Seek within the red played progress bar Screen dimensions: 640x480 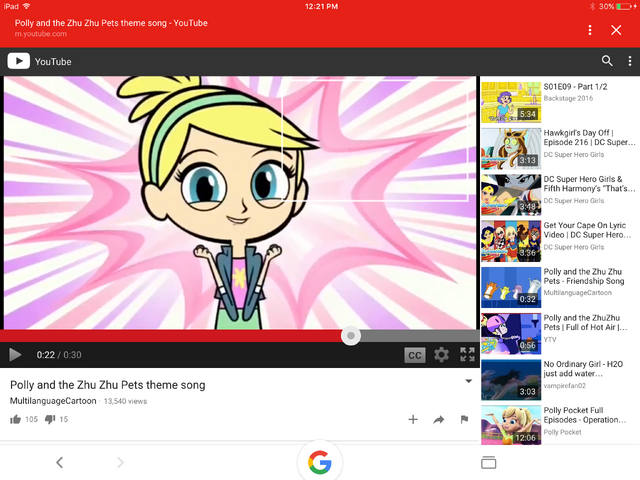coord(171,336)
